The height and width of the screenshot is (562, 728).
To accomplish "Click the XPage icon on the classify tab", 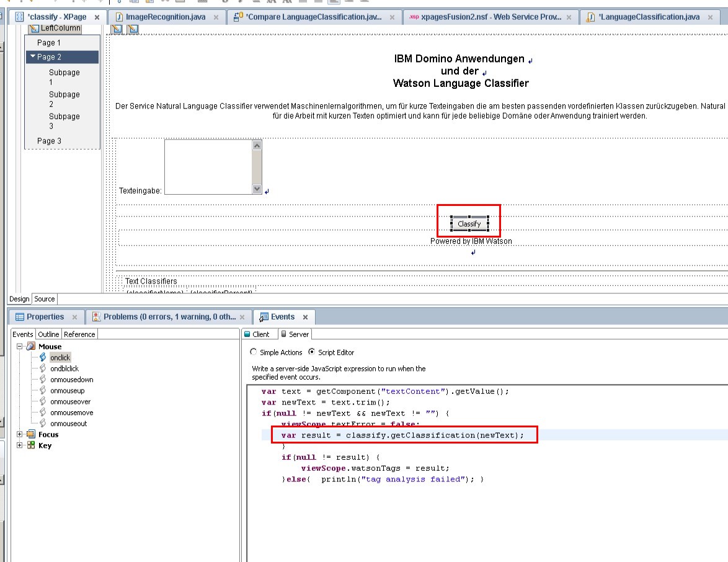I will (19, 17).
